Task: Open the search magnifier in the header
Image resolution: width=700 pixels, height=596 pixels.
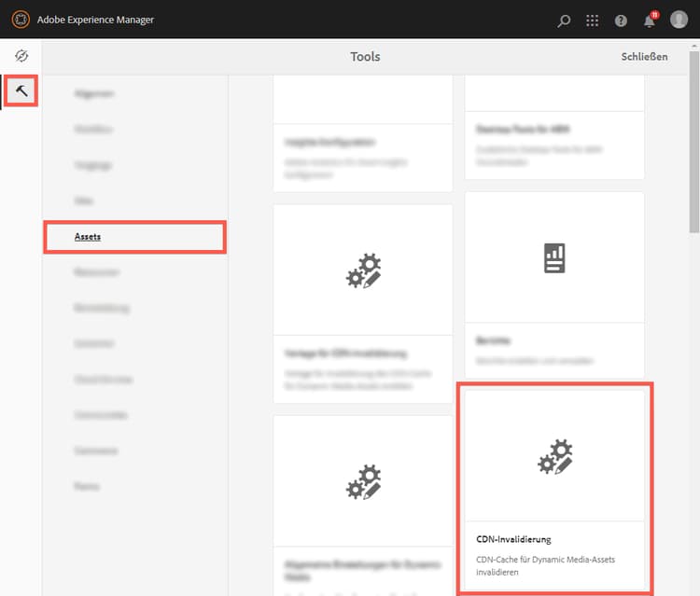Action: (564, 21)
